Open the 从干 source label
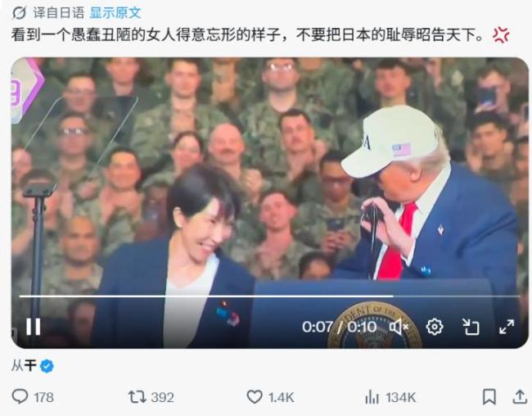This screenshot has height=416, width=532. pyautogui.click(x=24, y=366)
